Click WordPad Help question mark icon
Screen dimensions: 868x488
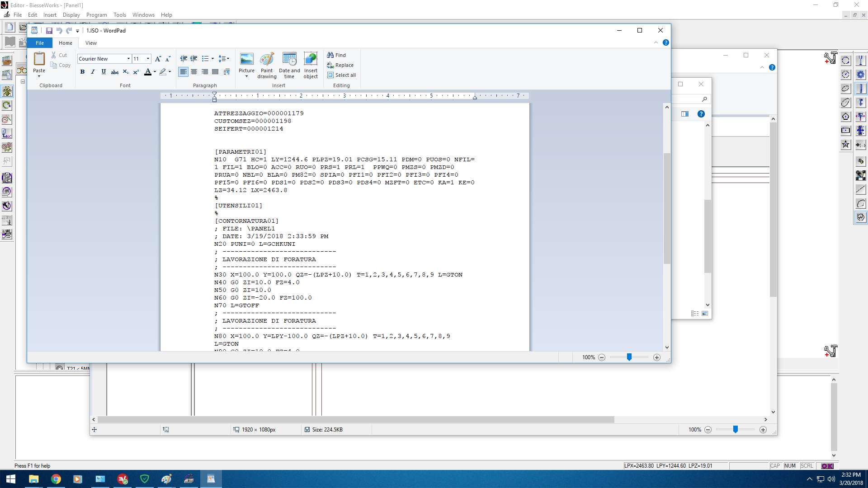point(665,42)
